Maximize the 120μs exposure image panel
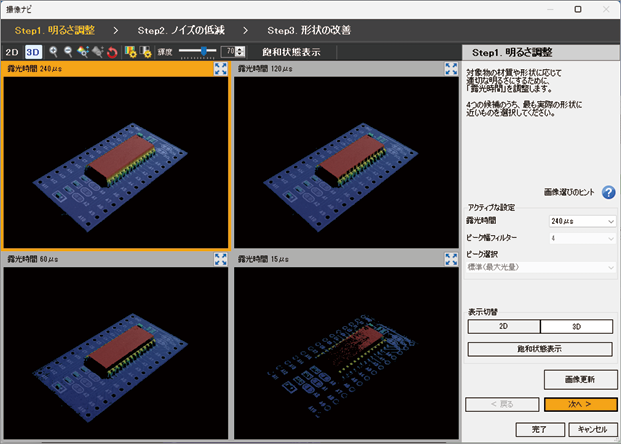 pos(450,69)
